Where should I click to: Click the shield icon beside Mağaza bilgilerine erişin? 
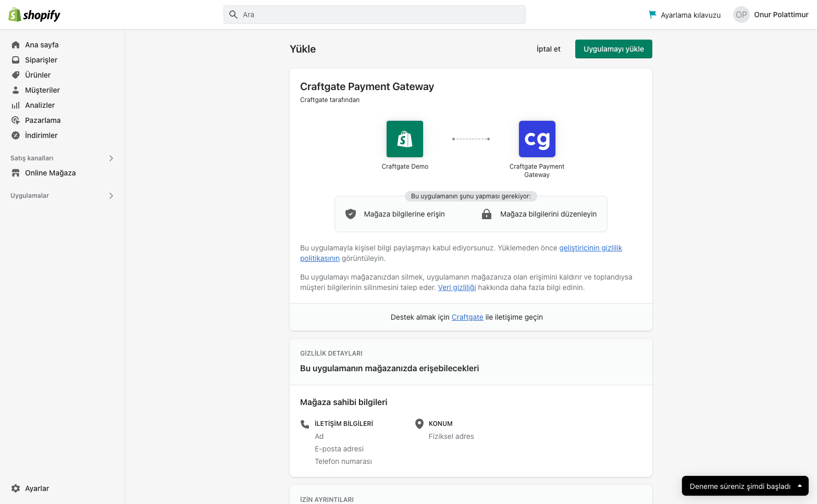(x=351, y=214)
